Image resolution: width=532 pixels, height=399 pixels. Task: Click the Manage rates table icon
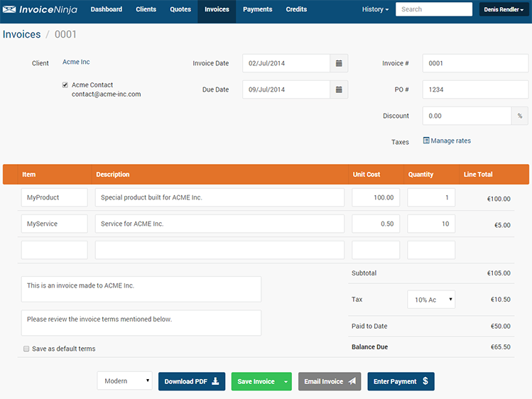point(426,141)
